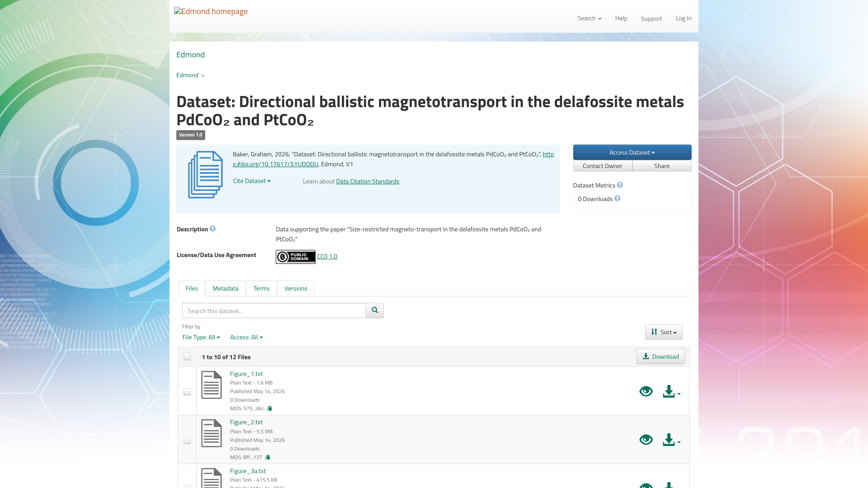Tick the checkbox for Figure_1.txt

coord(187,392)
